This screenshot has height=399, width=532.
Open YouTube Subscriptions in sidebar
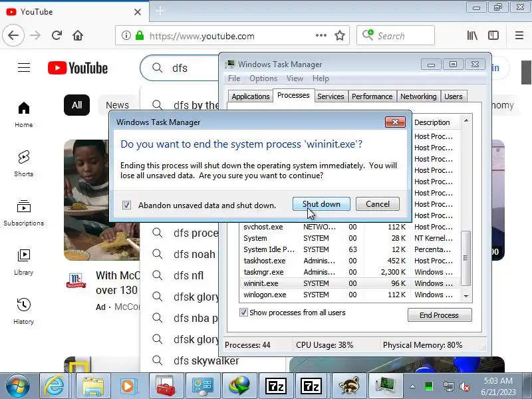tap(24, 213)
